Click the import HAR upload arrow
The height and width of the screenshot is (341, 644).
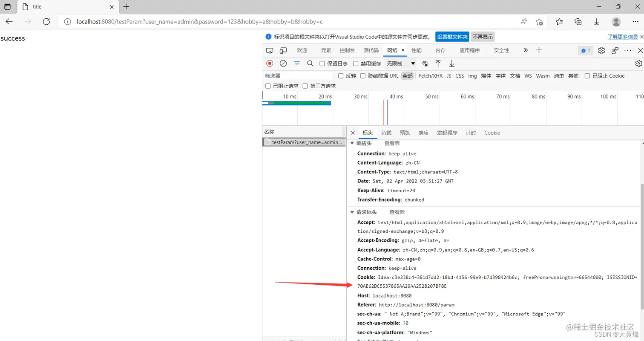tap(438, 64)
